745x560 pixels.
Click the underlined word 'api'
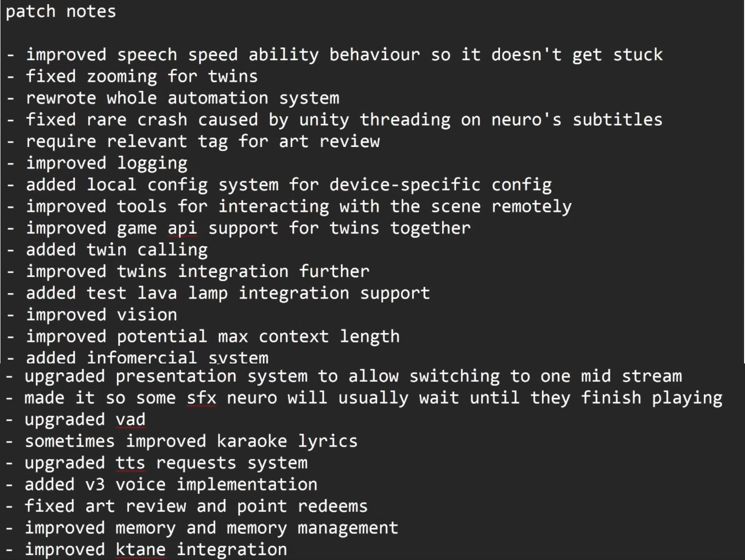pyautogui.click(x=182, y=228)
